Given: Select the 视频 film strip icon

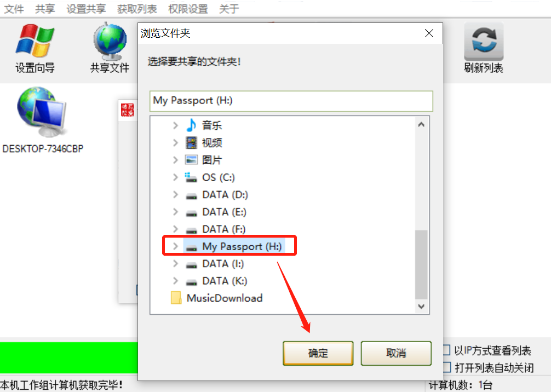Looking at the screenshot, I should 191,142.
